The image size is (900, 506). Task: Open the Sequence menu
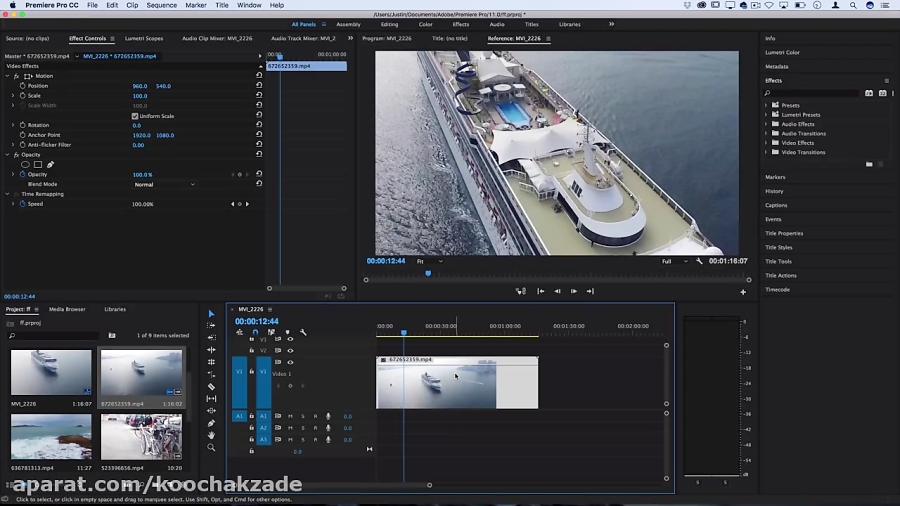pos(161,5)
